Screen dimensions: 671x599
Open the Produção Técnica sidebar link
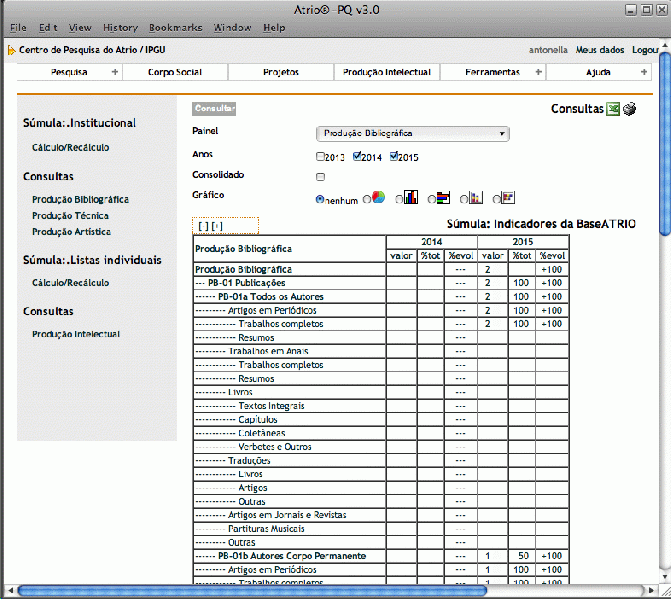point(70,215)
